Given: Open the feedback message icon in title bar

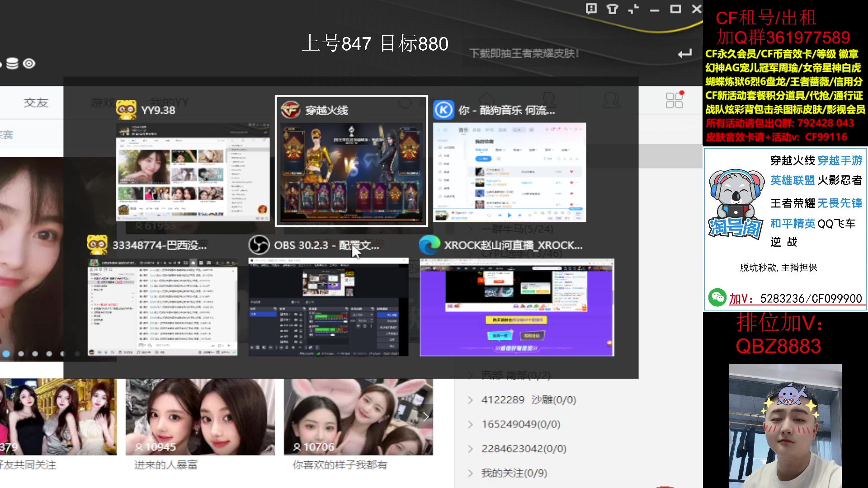Looking at the screenshot, I should click(591, 9).
